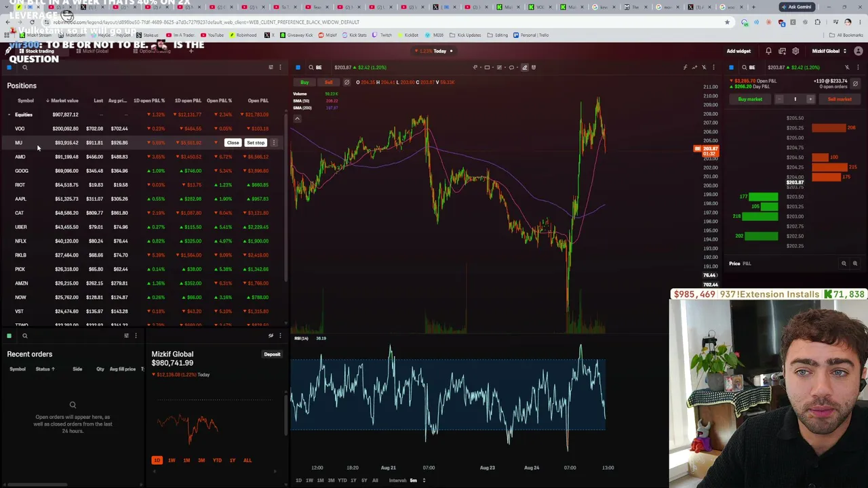
Task: Sort recent orders by Status column
Action: coord(45,369)
